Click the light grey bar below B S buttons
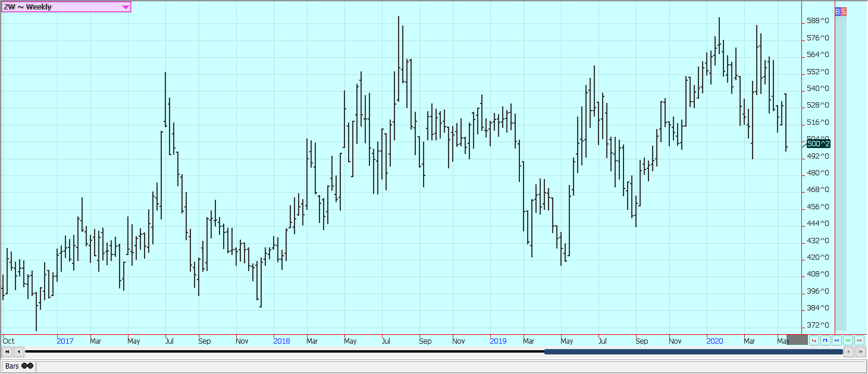Image resolution: width=868 pixels, height=374 pixels. tap(841, 173)
